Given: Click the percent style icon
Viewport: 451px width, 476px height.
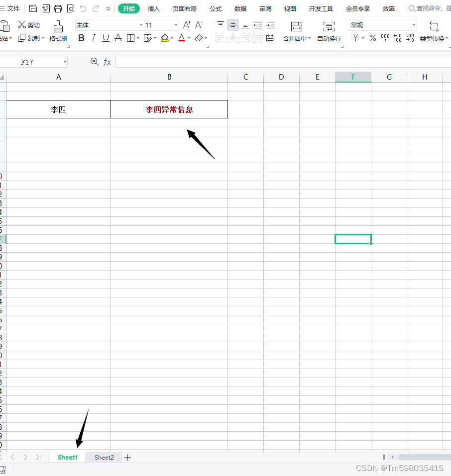Looking at the screenshot, I should click(x=373, y=38).
